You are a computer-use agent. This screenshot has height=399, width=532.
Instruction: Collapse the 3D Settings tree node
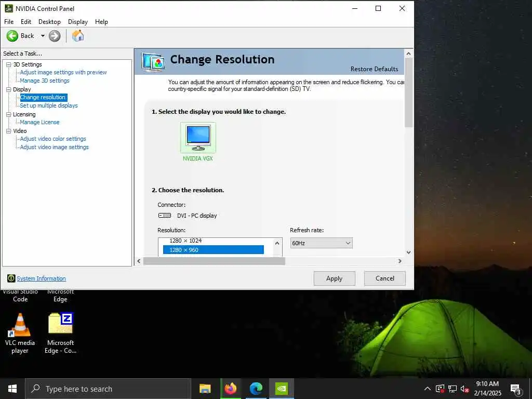[8, 64]
